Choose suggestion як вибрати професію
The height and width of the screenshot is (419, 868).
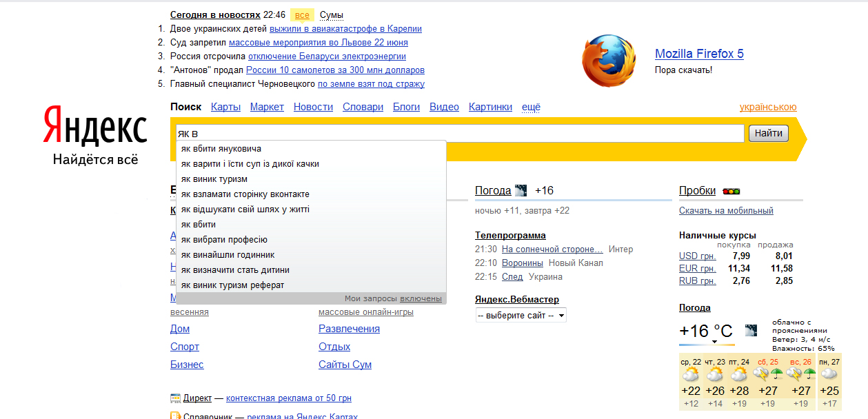[311, 240]
